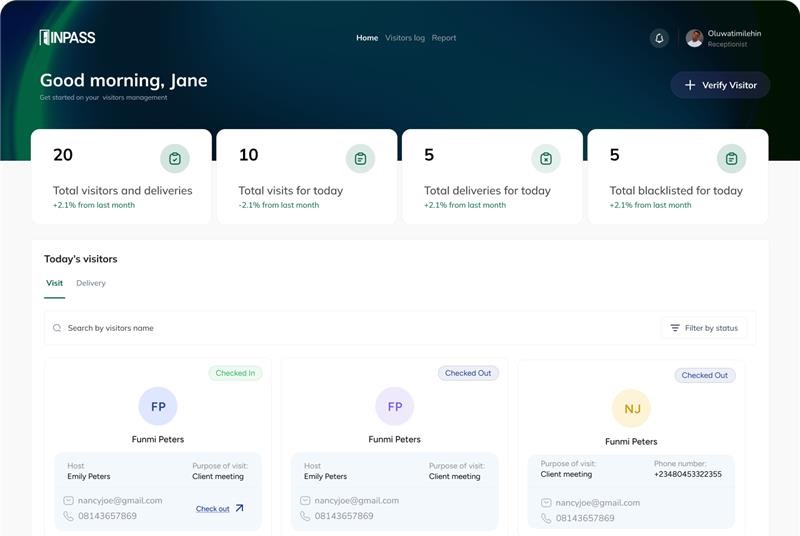Click the INPASS logo
This screenshot has width=800, height=536.
(x=67, y=38)
